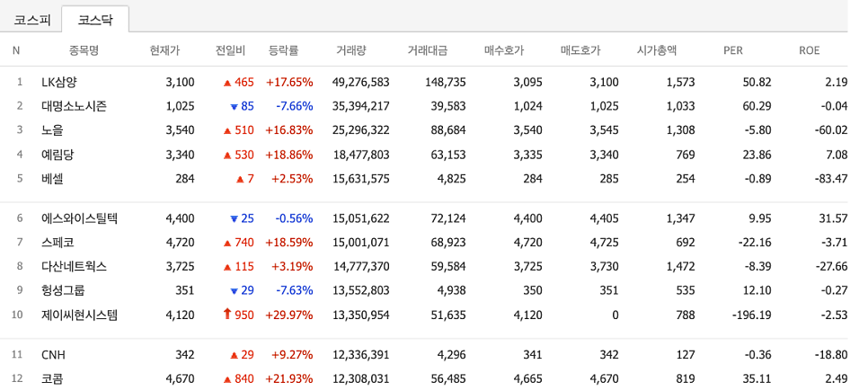This screenshot has height=391, width=868.
Task: Click the PER column header
Action: (733, 50)
